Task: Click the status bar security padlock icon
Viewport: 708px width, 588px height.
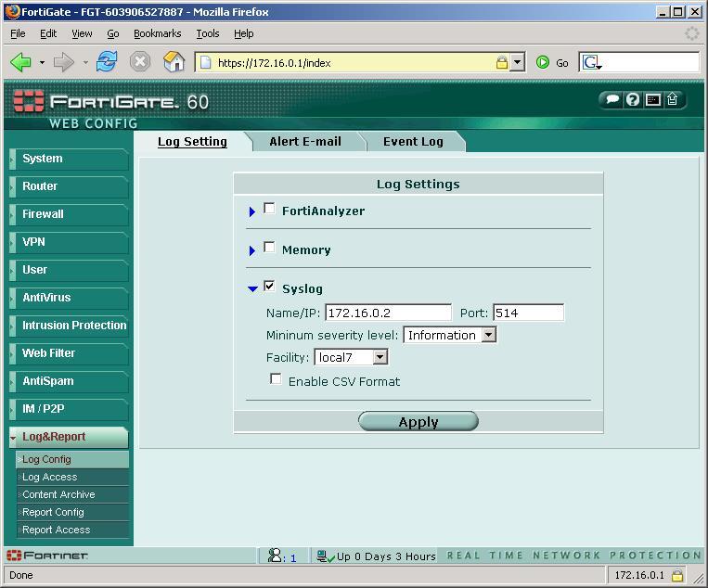Action: tap(676, 575)
